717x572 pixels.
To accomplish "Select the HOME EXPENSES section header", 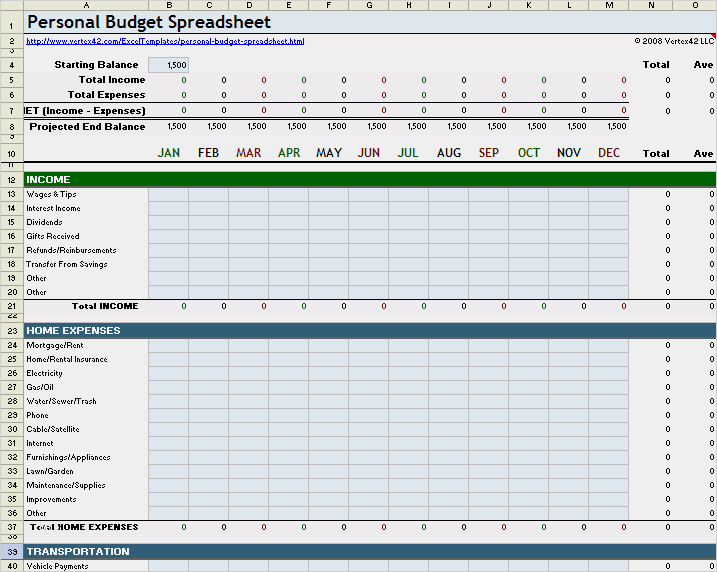I will coord(368,330).
